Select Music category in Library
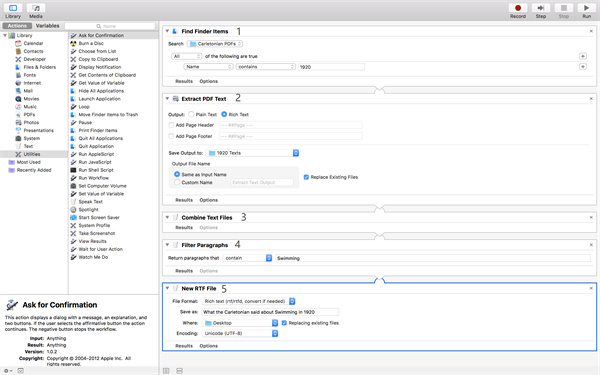This screenshot has width=600, height=375. click(x=30, y=107)
